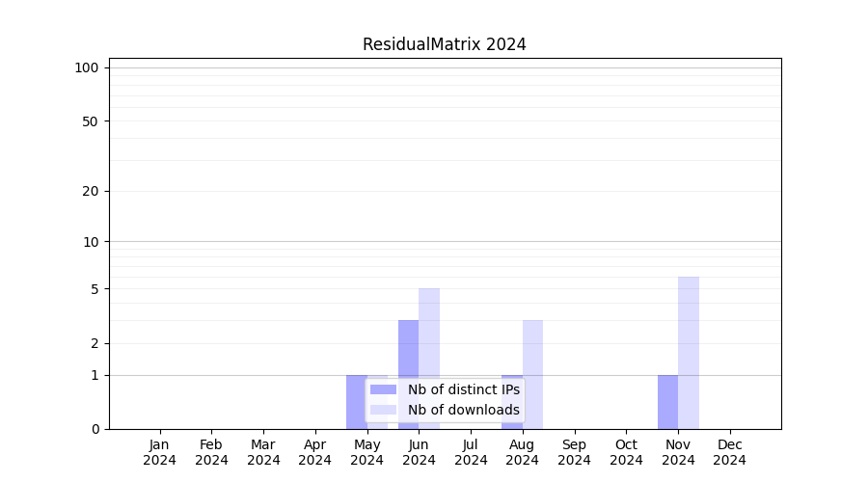The image size is (868, 482).
Task: Select the 'Nb of distinct IPs' legend label
Action: click(x=463, y=389)
